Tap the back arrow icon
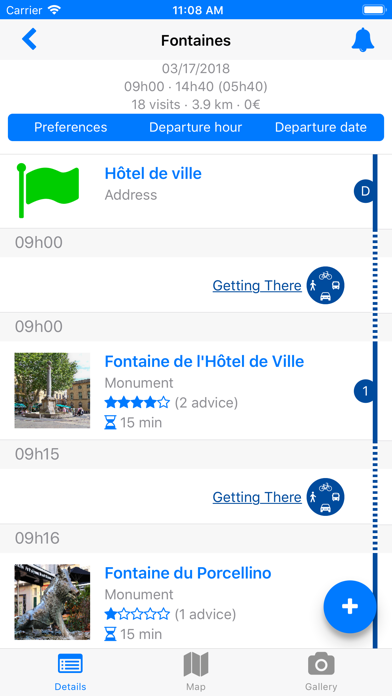Image resolution: width=392 pixels, height=696 pixels. point(29,40)
